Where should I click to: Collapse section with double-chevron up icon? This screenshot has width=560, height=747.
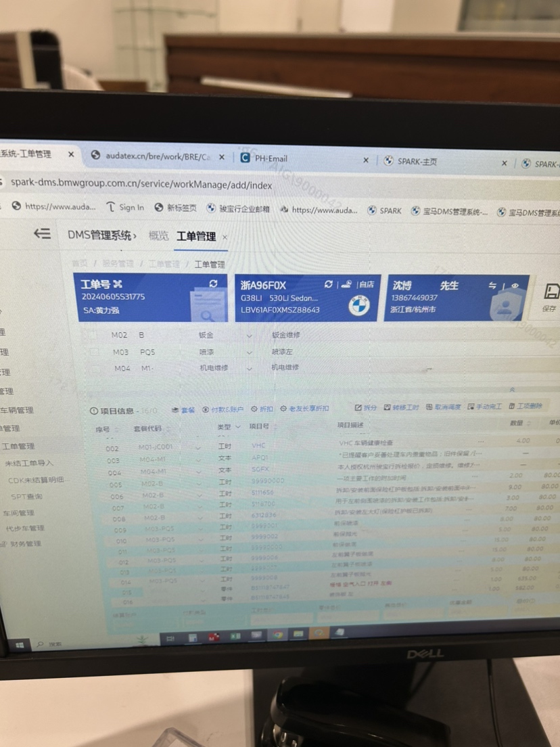coord(512,390)
